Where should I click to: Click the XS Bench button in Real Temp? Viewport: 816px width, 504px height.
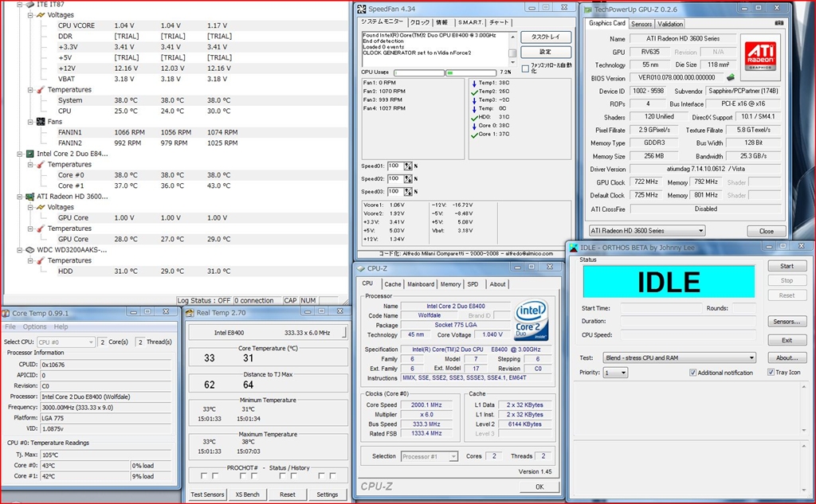246,494
